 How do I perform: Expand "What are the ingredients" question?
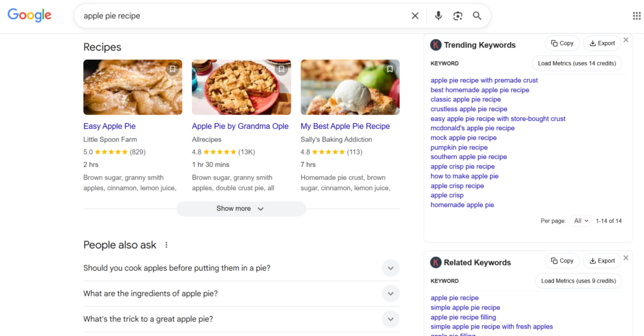[391, 293]
